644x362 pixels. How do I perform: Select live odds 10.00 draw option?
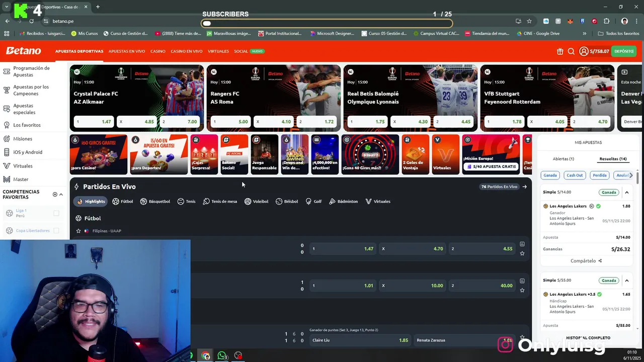[x=413, y=286]
